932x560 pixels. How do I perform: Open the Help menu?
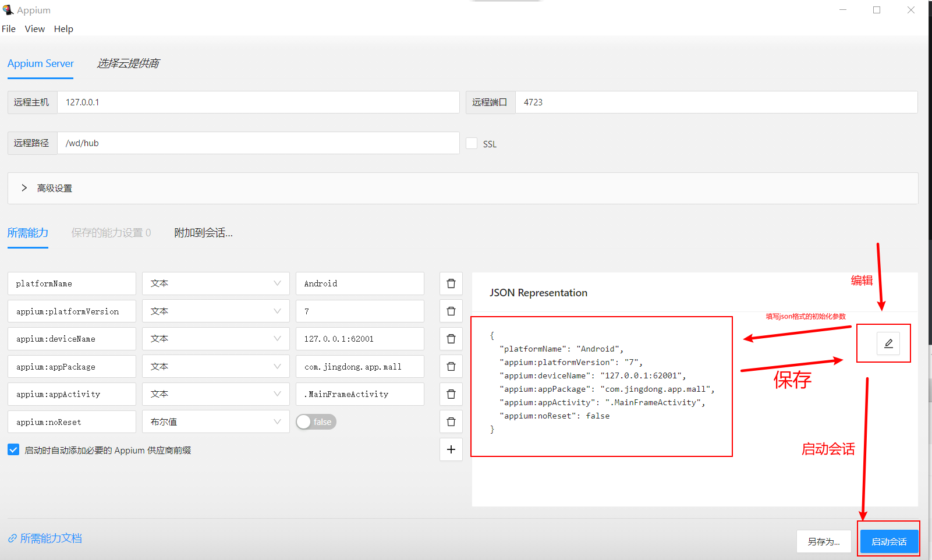[x=63, y=29]
